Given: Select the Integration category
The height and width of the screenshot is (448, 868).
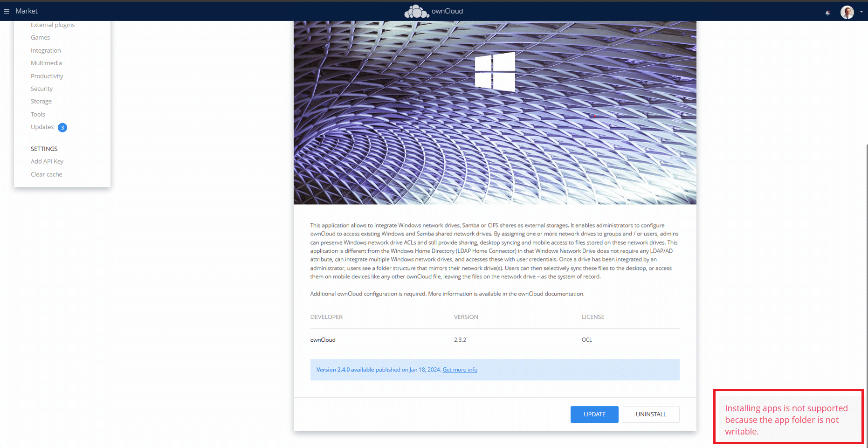Looking at the screenshot, I should click(46, 50).
